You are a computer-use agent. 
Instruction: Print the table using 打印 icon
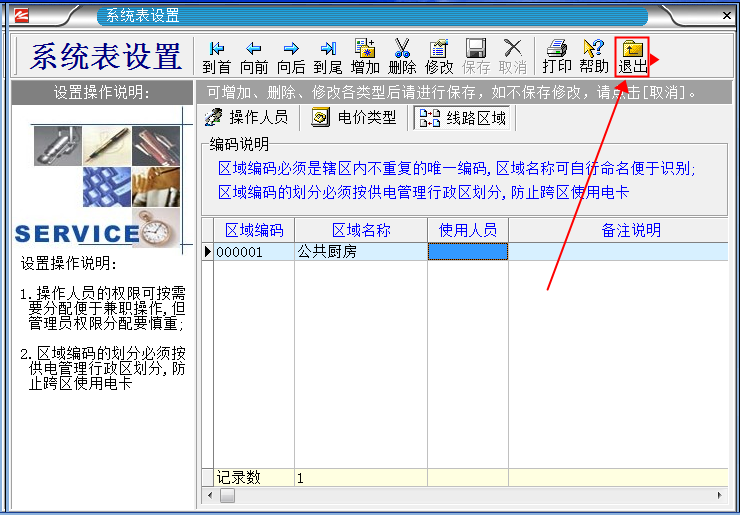pyautogui.click(x=557, y=56)
